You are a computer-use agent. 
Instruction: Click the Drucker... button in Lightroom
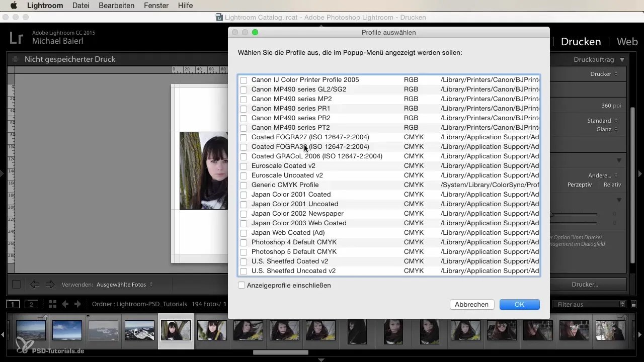[585, 284]
